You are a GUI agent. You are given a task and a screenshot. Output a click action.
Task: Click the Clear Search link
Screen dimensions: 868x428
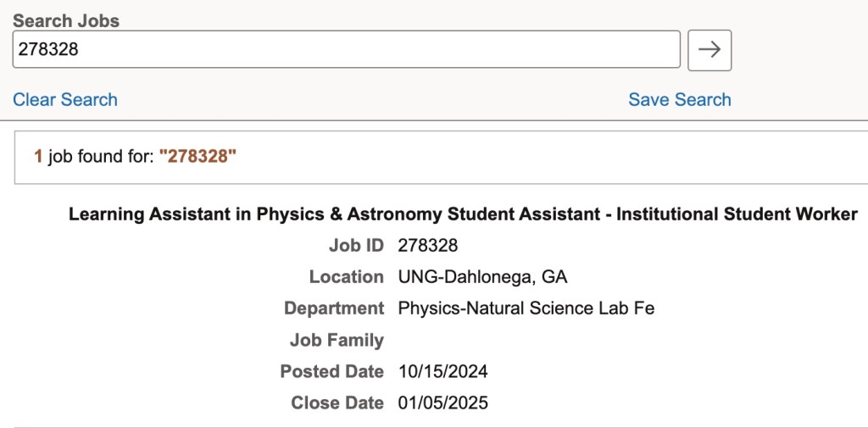point(65,100)
